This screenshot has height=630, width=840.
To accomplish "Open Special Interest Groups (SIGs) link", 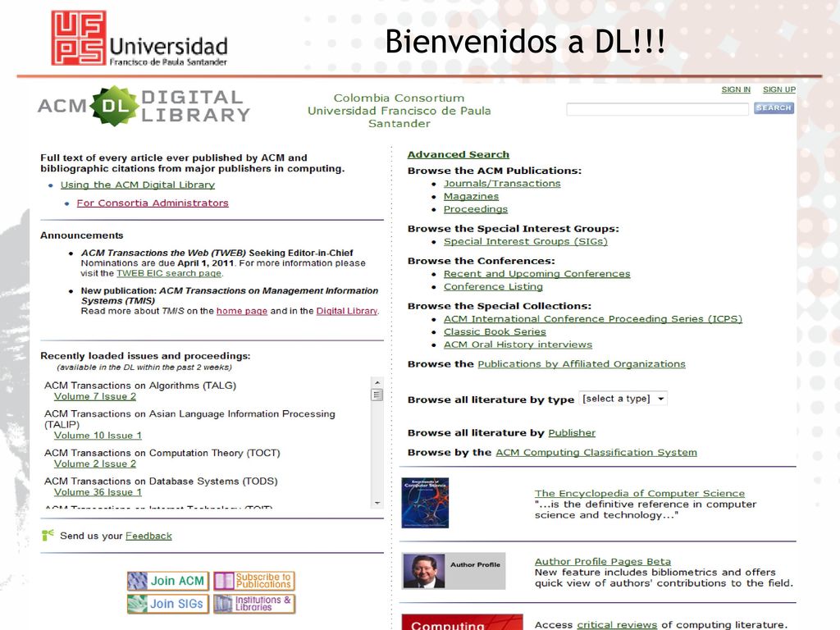I will [x=526, y=241].
